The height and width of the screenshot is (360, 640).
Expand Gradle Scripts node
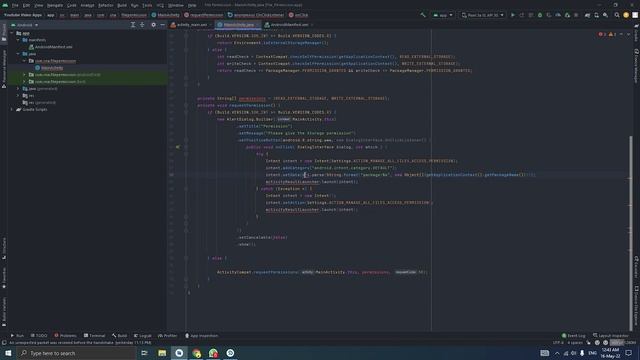click(x=12, y=109)
